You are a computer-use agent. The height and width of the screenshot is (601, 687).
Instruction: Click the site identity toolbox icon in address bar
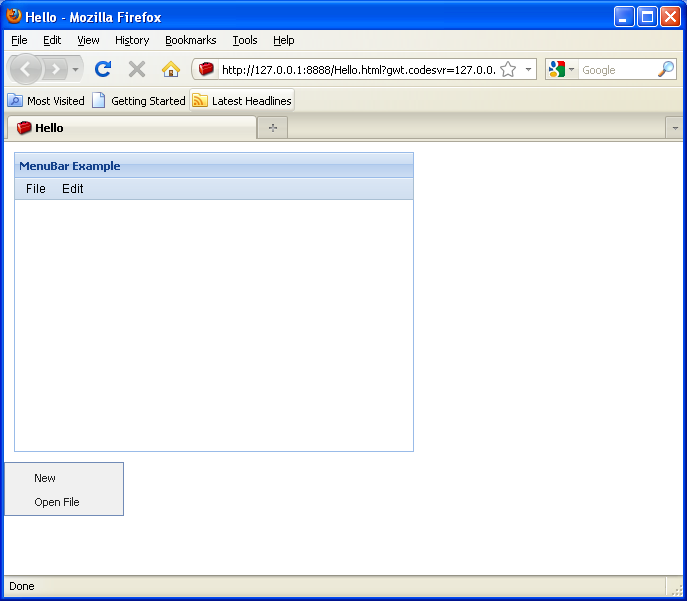click(206, 69)
